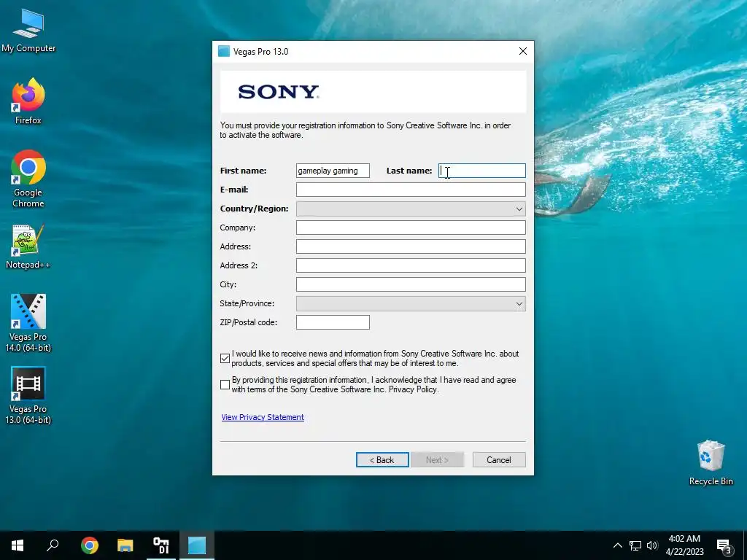Go back with the Back button
Viewport: 747px width, 560px height.
tap(382, 460)
